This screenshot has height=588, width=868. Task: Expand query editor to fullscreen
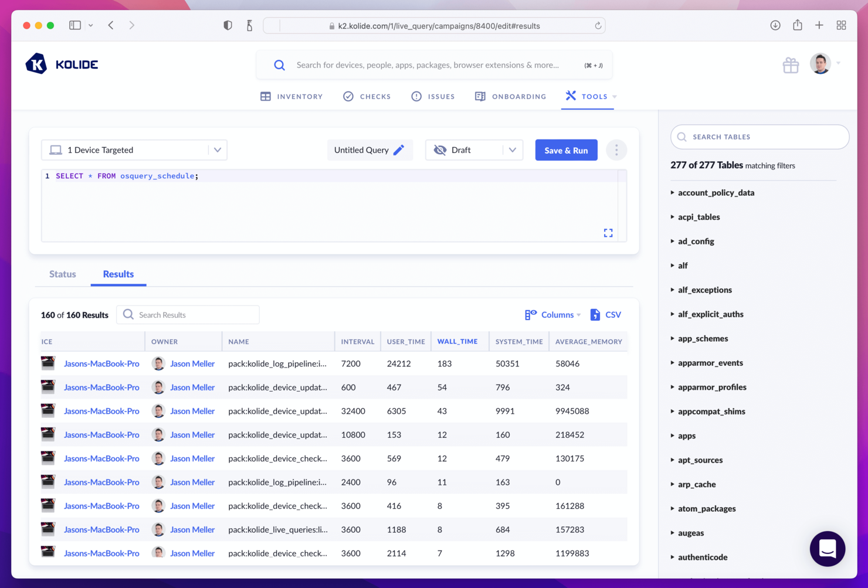(608, 233)
